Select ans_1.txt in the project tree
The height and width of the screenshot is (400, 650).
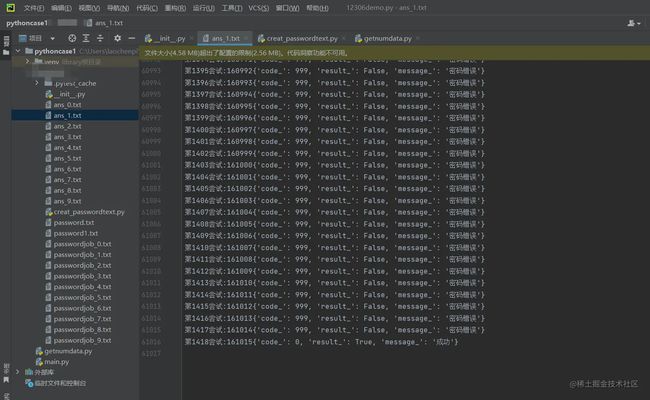tap(67, 115)
